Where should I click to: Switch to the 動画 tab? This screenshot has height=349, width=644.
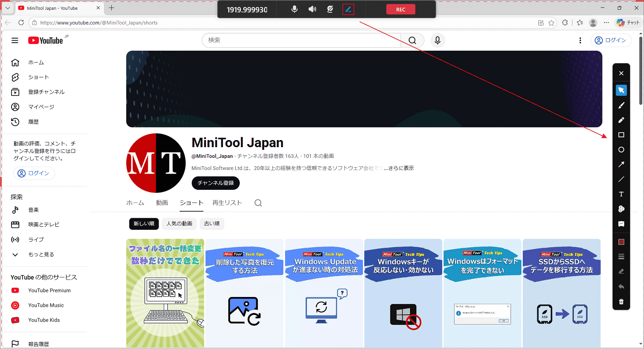[162, 202]
